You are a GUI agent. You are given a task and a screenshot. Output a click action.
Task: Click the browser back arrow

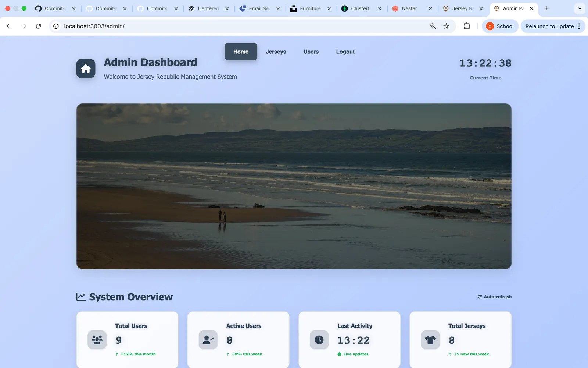(9, 26)
